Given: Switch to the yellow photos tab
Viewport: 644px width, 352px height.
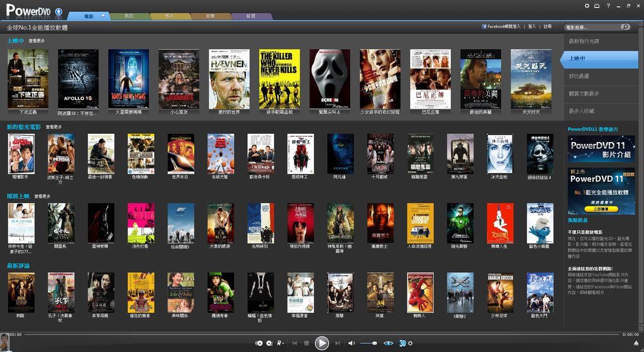Looking at the screenshot, I should pos(170,16).
